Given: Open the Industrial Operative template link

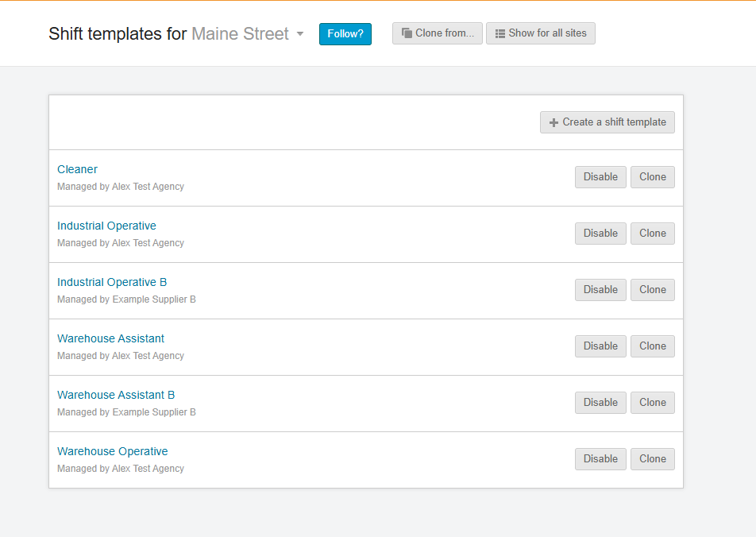Looking at the screenshot, I should point(106,226).
